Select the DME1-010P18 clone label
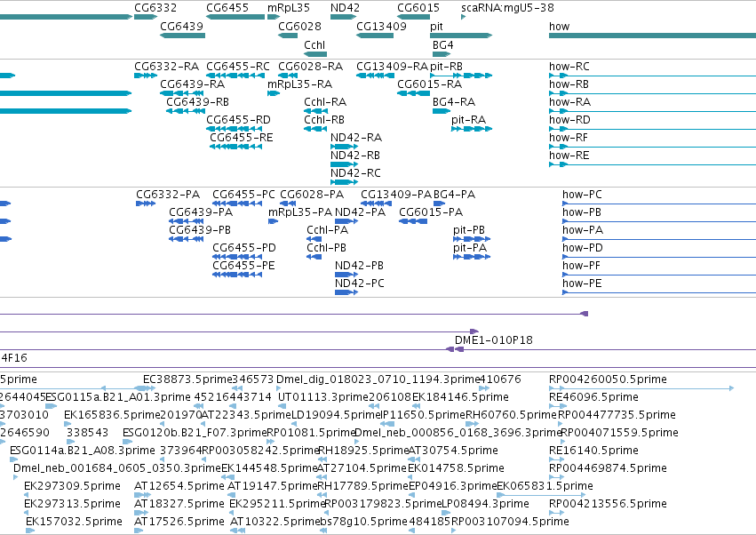 coord(494,340)
